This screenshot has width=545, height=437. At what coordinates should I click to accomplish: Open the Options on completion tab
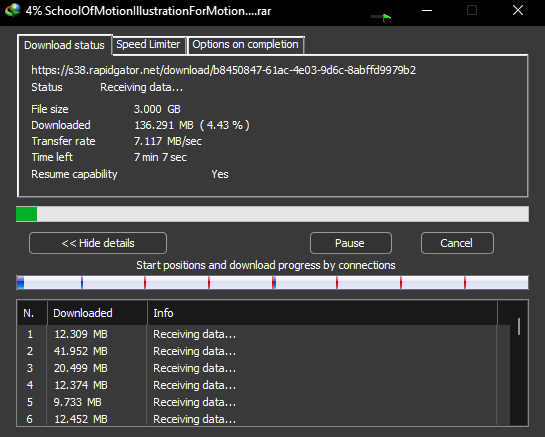(x=245, y=44)
